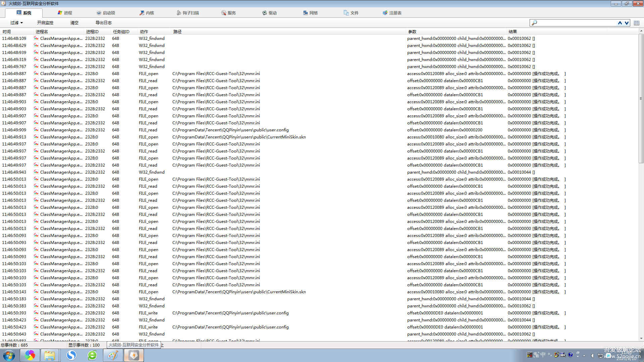This screenshot has height=362, width=644.
Task: Click the blue help tray icon
Action: [570, 355]
